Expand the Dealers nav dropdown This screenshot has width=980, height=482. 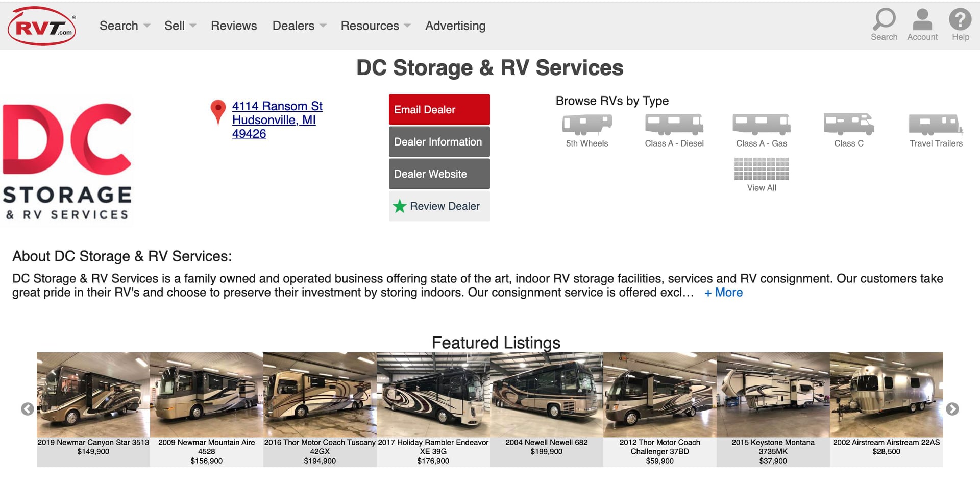[299, 26]
